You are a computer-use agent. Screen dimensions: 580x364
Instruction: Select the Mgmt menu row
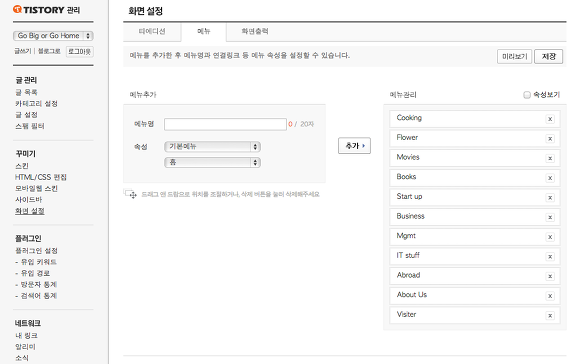(x=475, y=237)
